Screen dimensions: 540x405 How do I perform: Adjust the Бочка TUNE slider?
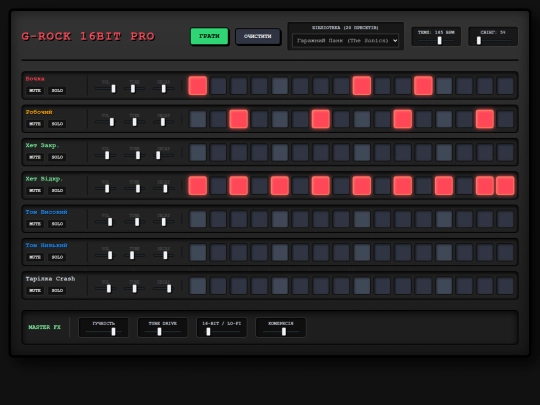pyautogui.click(x=134, y=89)
